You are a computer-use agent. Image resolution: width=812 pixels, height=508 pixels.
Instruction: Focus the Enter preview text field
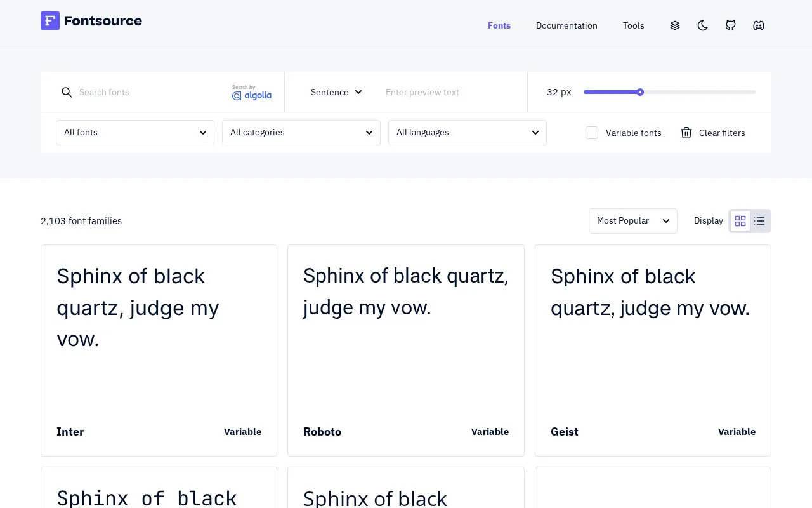click(449, 92)
